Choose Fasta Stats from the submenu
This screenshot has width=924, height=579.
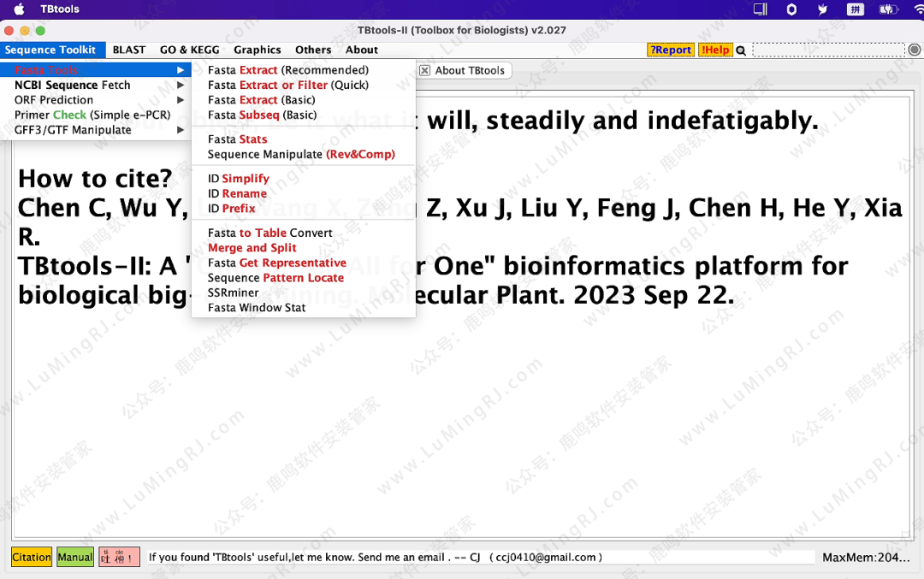pos(237,139)
